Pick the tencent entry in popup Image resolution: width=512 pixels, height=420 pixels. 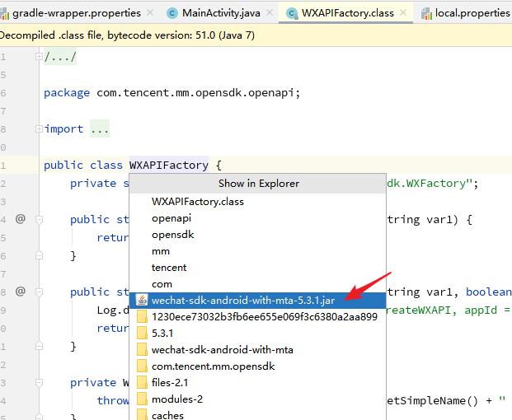(x=257, y=268)
